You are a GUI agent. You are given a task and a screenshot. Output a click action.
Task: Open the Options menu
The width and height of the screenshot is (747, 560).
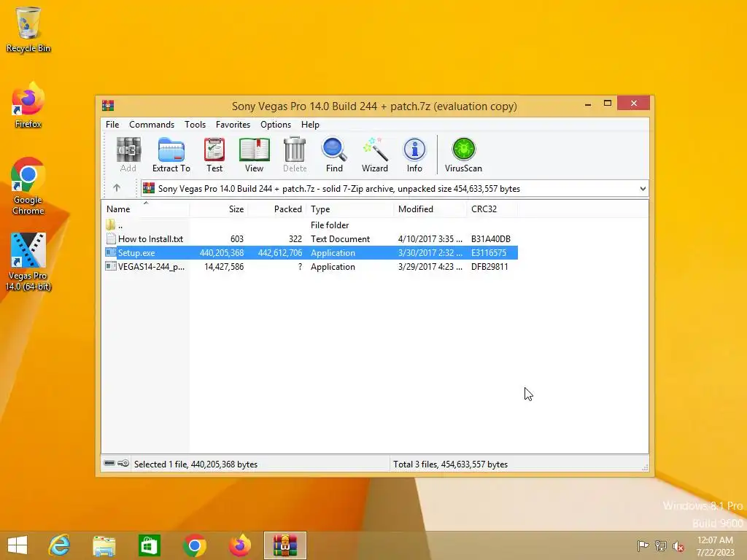tap(275, 124)
